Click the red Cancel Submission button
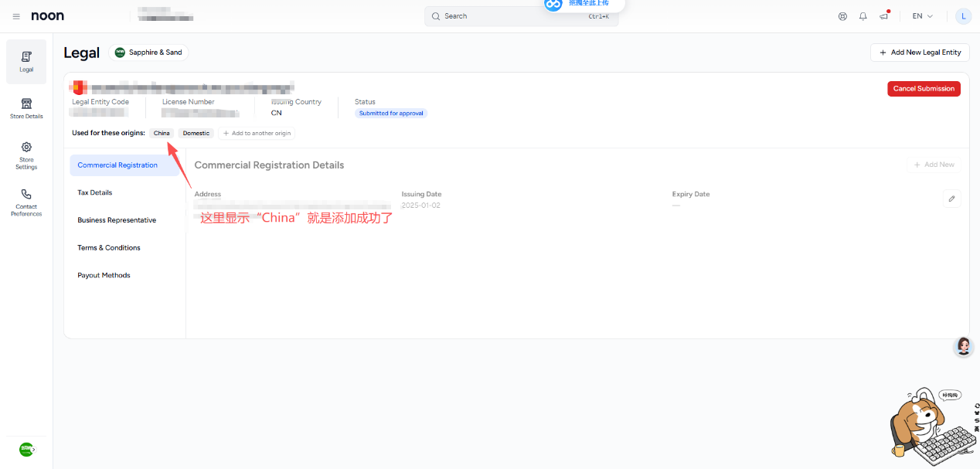The height and width of the screenshot is (469, 980). click(x=924, y=89)
